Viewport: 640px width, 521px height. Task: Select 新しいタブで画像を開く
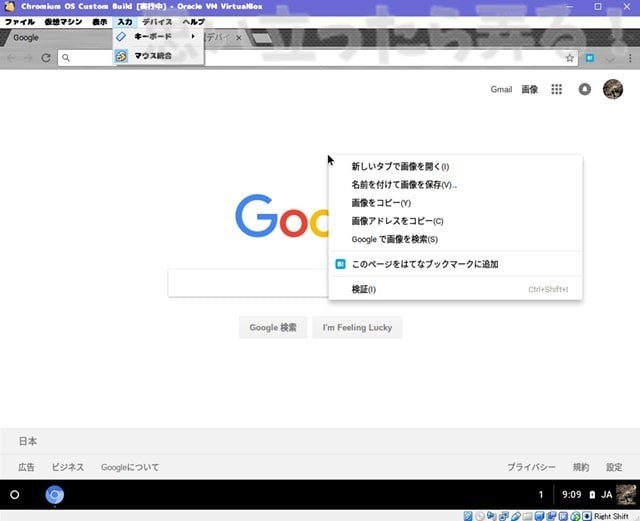[x=455, y=167]
